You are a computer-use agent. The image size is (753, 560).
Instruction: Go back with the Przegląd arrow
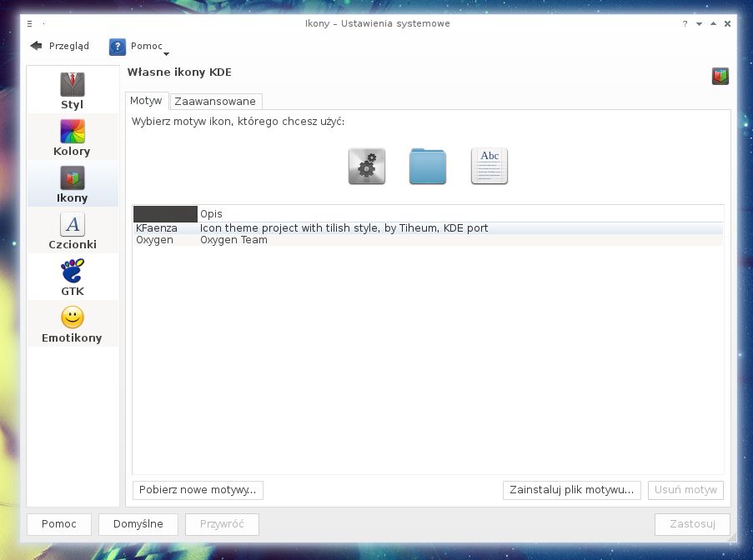pos(59,46)
